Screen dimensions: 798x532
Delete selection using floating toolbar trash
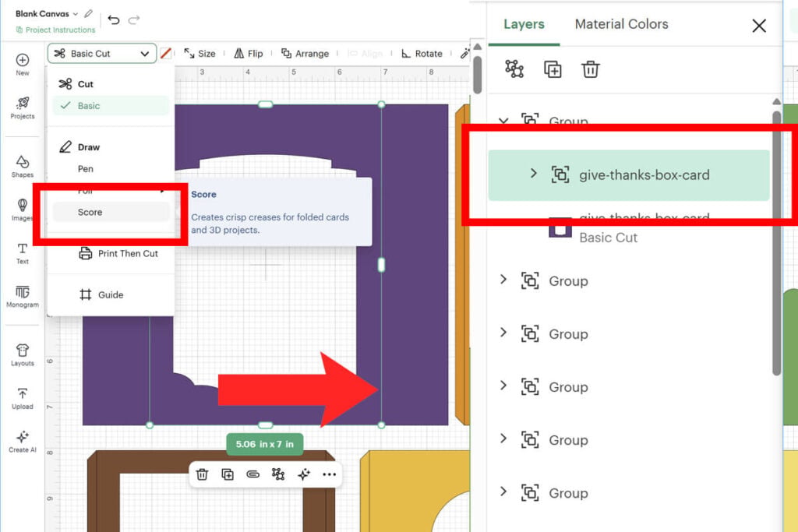pos(202,474)
